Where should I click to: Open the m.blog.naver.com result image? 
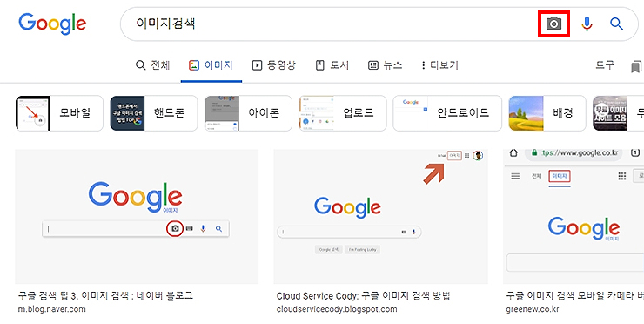pos(137,216)
